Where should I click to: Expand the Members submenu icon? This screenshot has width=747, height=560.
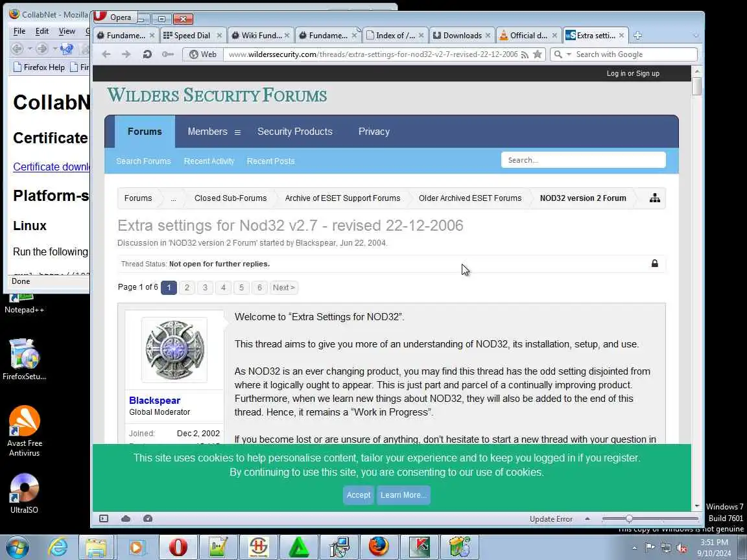[x=237, y=132]
